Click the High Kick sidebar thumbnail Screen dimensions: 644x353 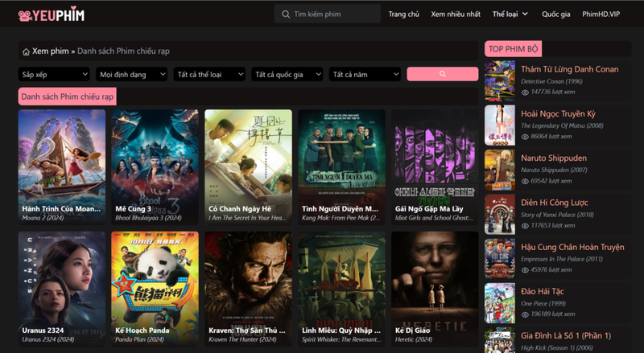click(x=499, y=340)
